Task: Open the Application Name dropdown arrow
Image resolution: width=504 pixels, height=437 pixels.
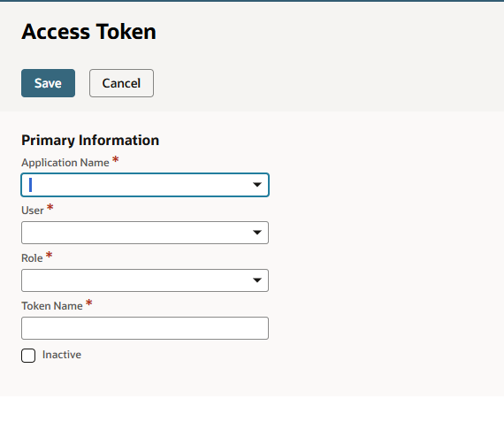Action: (x=256, y=185)
